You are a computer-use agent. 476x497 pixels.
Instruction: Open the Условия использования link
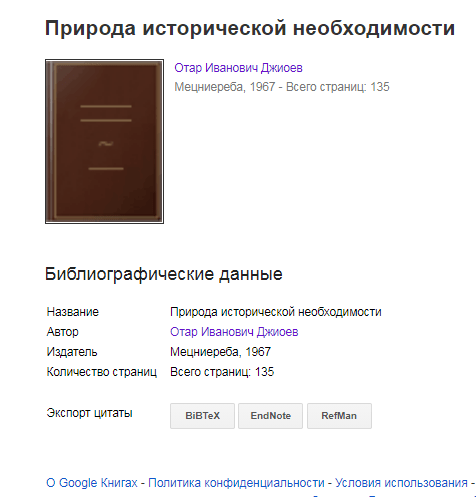point(401,483)
